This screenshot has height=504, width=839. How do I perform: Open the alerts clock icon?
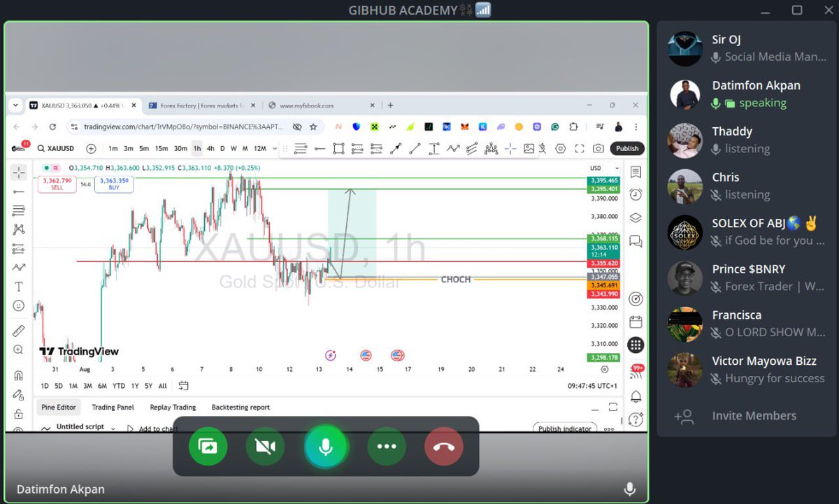[635, 194]
